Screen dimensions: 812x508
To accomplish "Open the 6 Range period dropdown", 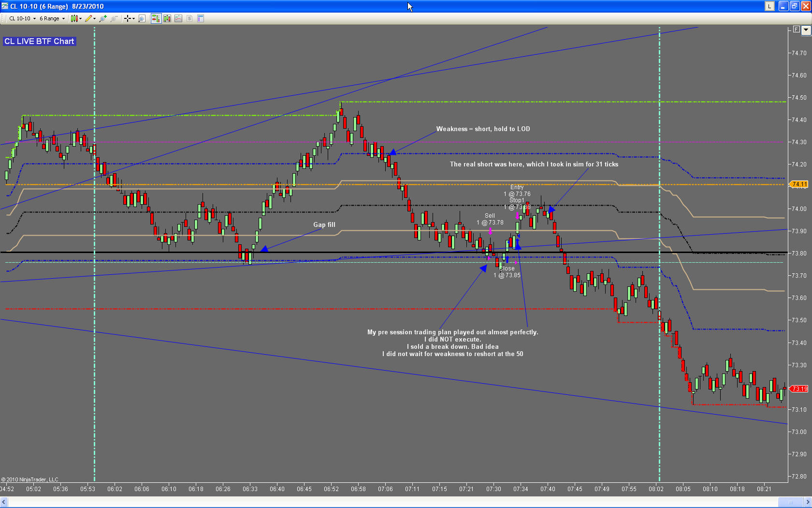I will [52, 18].
